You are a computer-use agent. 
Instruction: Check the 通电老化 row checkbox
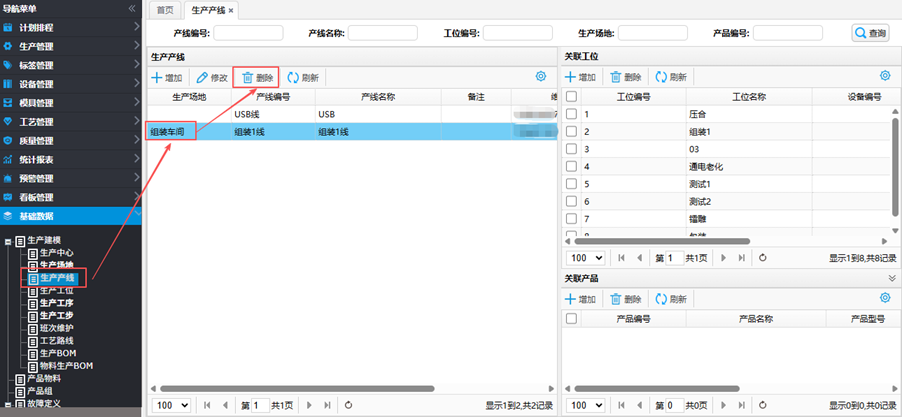[571, 167]
